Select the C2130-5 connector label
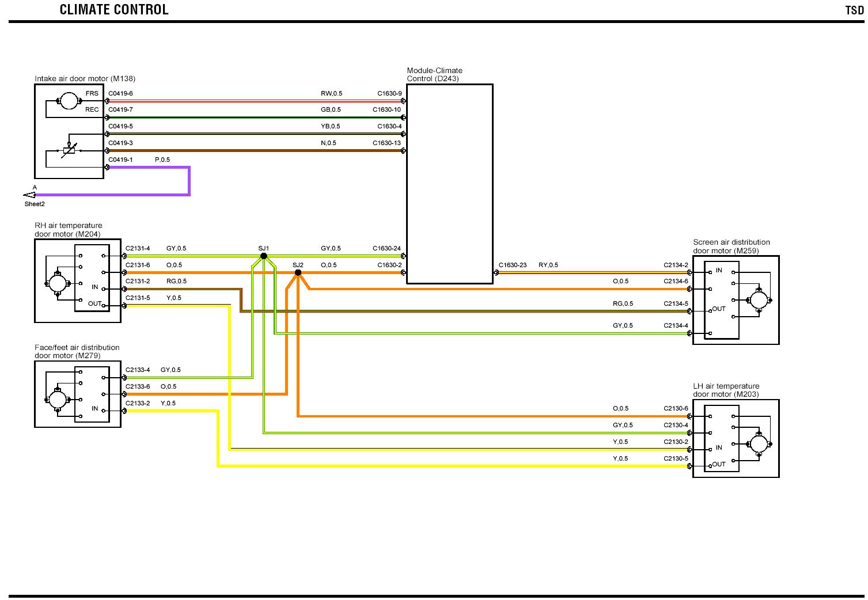Viewport: 868px width, 600px height. pyautogui.click(x=676, y=459)
